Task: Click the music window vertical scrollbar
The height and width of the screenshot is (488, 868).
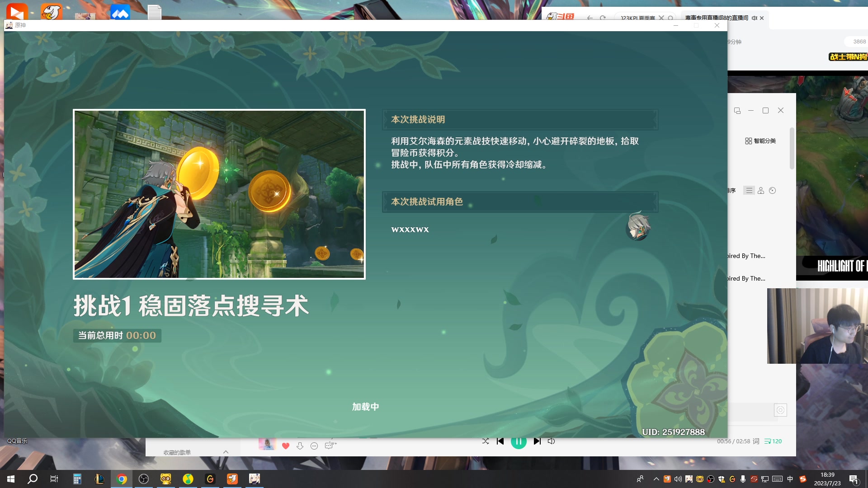Action: pyautogui.click(x=792, y=148)
